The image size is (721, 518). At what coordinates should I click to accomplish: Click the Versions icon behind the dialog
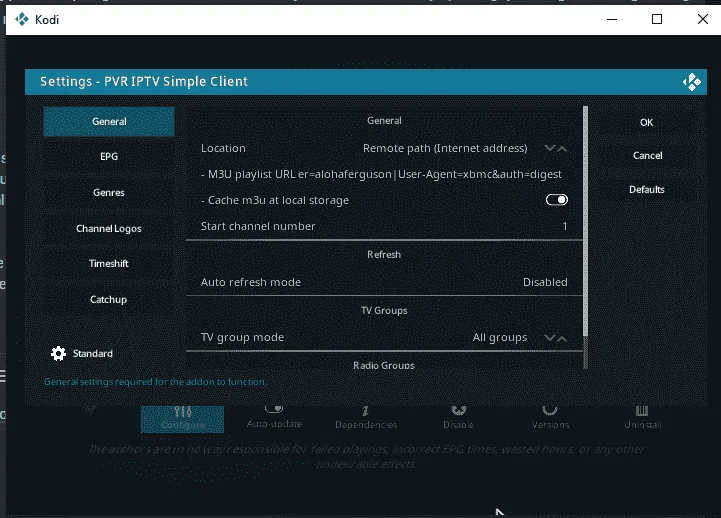pyautogui.click(x=550, y=410)
